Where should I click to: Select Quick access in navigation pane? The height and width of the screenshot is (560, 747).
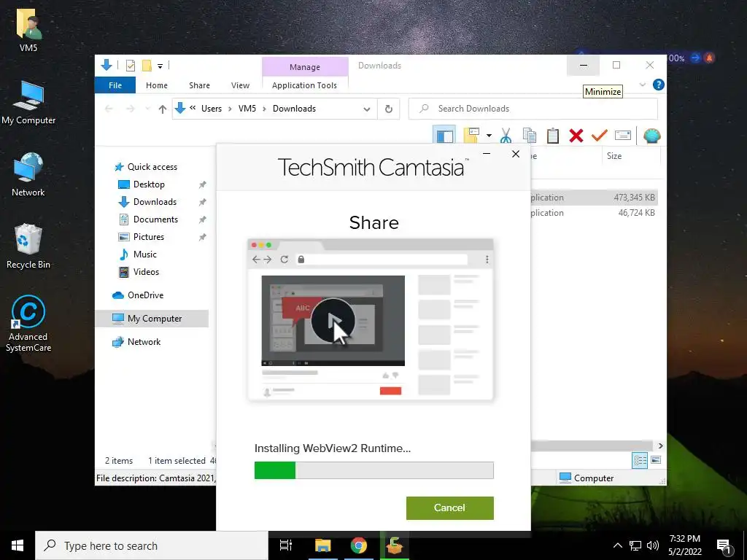coord(152,167)
